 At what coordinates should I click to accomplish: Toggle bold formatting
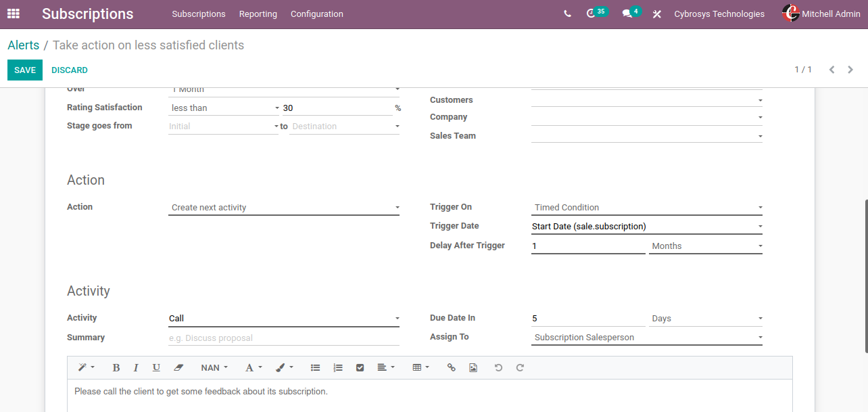(x=116, y=367)
